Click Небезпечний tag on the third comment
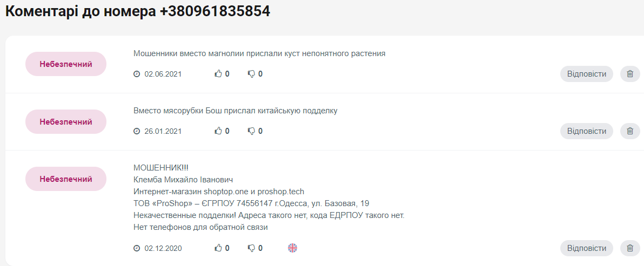The width and height of the screenshot is (644, 266). click(x=66, y=179)
